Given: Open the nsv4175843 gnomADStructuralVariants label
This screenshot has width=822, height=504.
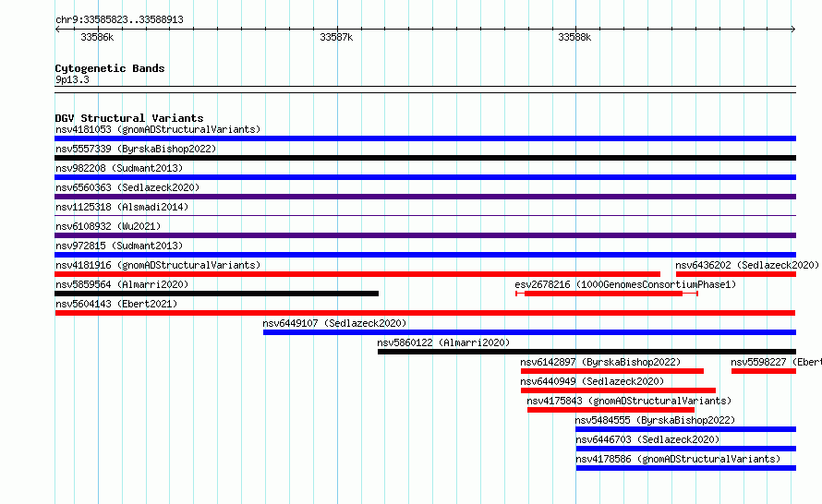Looking at the screenshot, I should (x=629, y=401).
